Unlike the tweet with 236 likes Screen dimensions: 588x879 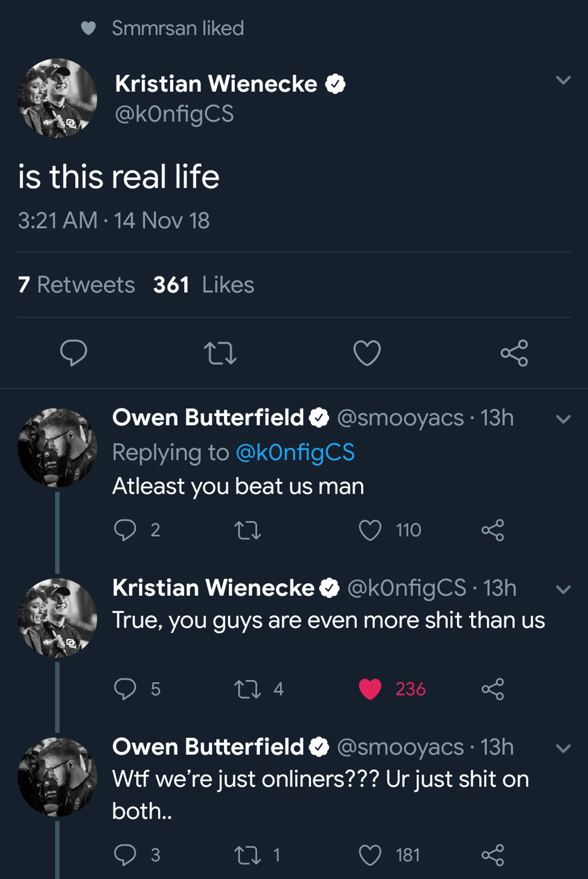tap(370, 689)
